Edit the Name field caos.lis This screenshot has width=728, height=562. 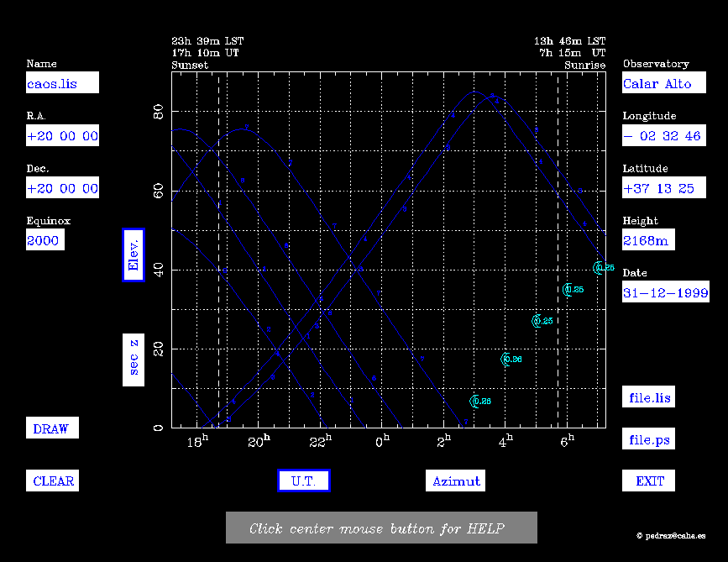pos(62,83)
